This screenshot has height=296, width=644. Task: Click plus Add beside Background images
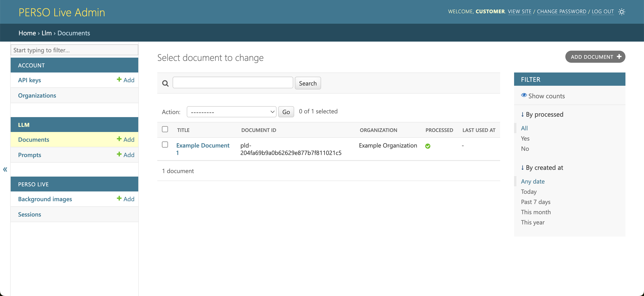coord(126,199)
